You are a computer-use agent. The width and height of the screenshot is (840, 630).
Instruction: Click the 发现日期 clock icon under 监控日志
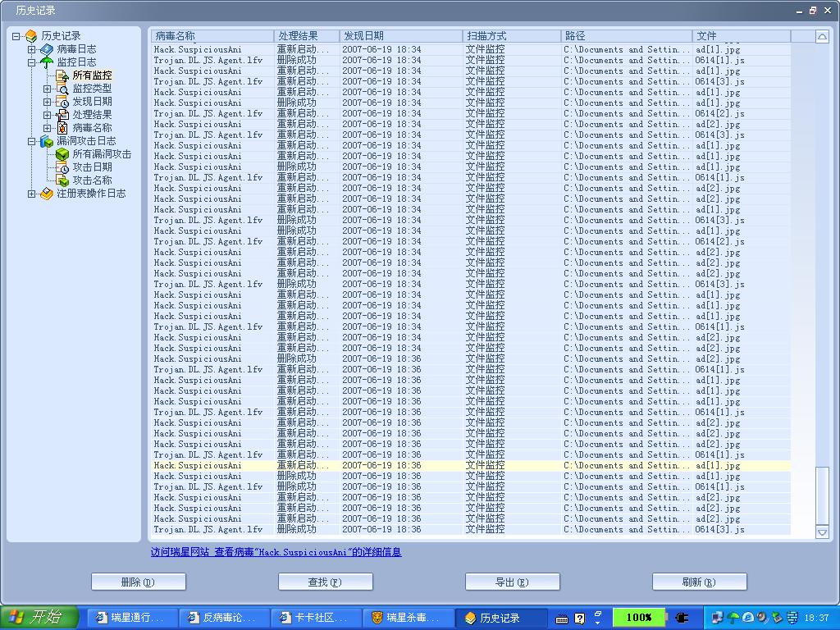coord(62,102)
